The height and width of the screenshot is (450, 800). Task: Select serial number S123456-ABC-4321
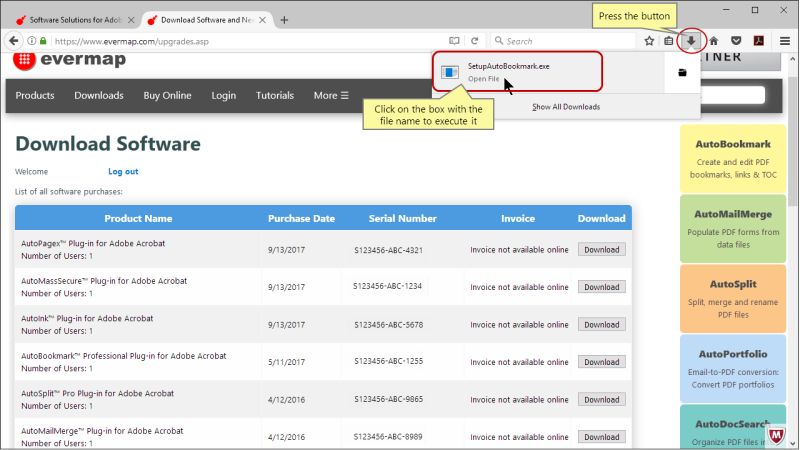coord(388,250)
